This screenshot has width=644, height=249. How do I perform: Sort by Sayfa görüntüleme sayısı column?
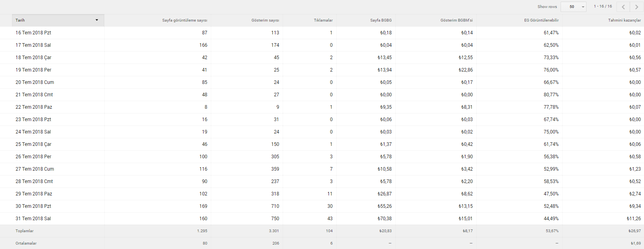(184, 20)
